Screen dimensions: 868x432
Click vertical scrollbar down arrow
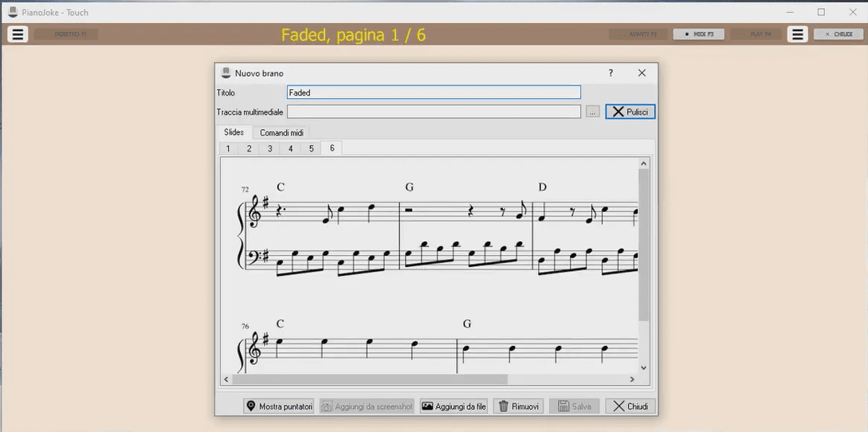point(644,367)
